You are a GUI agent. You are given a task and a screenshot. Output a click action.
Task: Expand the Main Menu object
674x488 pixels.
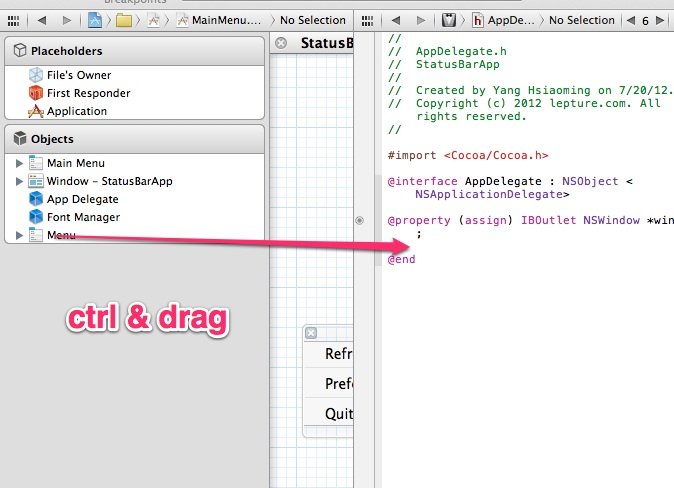(19, 163)
